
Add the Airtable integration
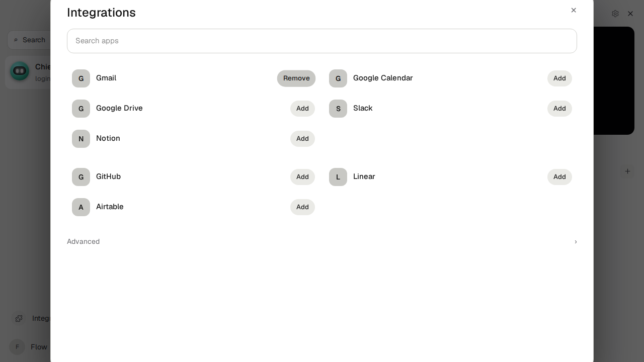click(302, 207)
